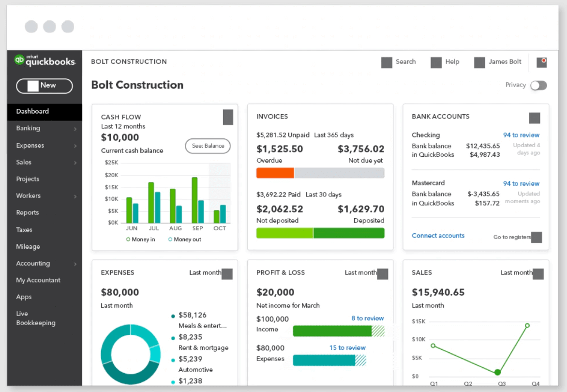Click the $10,000 current cash balance
This screenshot has height=392, width=567.
coord(119,137)
